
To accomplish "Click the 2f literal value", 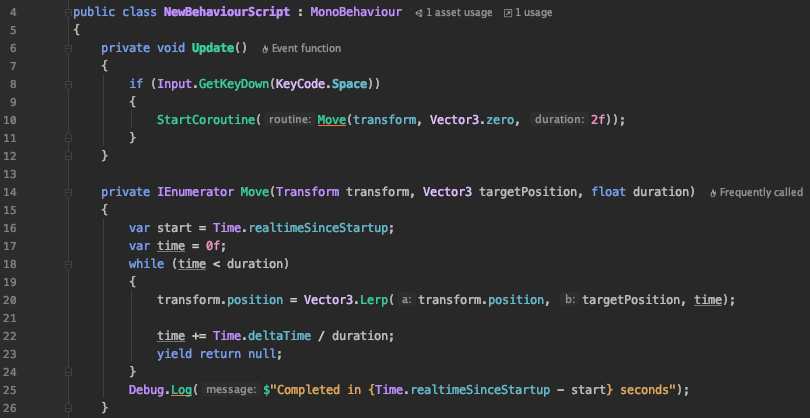I will 598,120.
